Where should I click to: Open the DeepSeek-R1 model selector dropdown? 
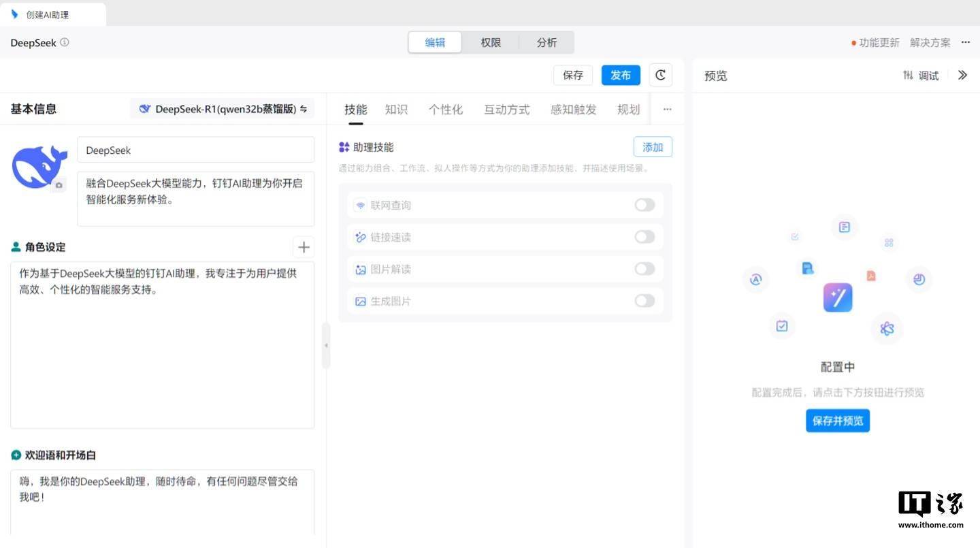pyautogui.click(x=223, y=109)
